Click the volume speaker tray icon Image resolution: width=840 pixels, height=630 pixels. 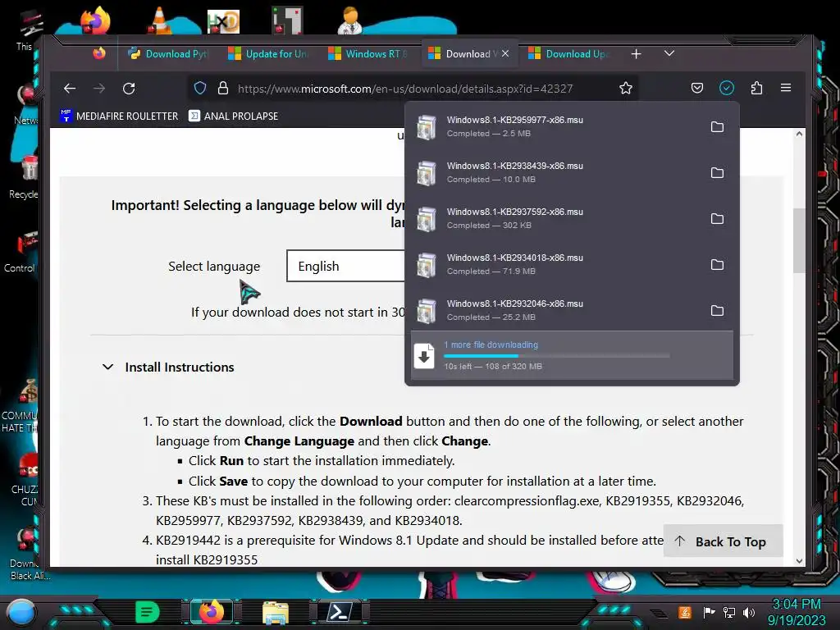(748, 612)
